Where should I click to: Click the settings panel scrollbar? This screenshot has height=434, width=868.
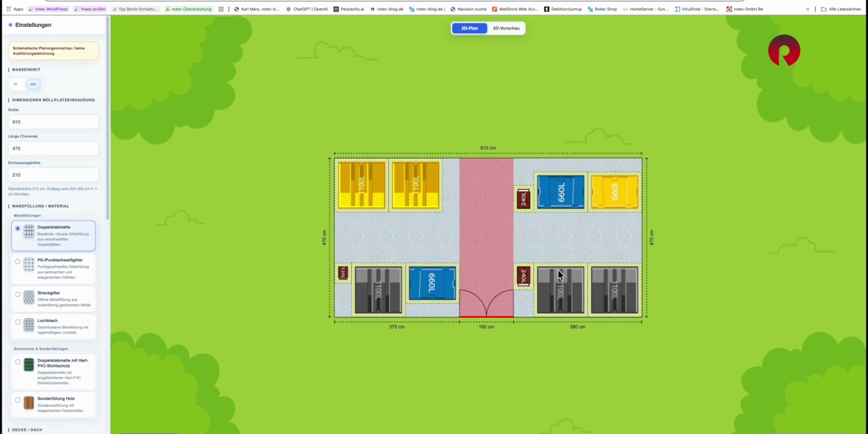tap(108, 118)
